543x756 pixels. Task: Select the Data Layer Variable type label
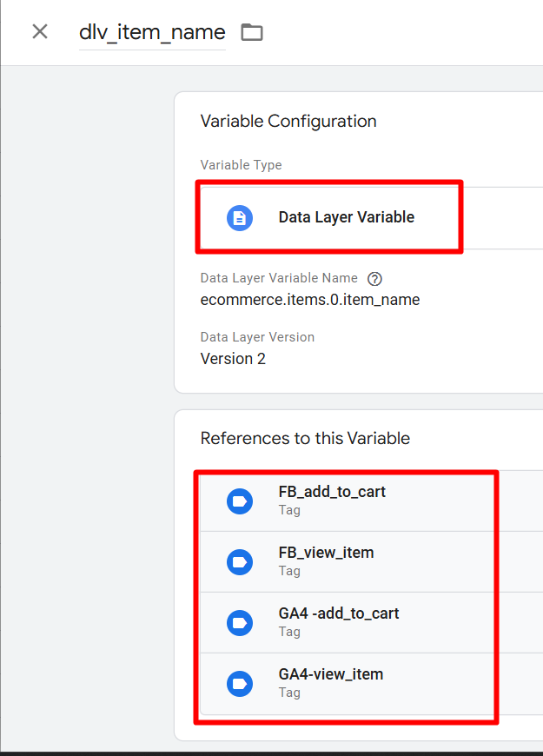point(346,217)
